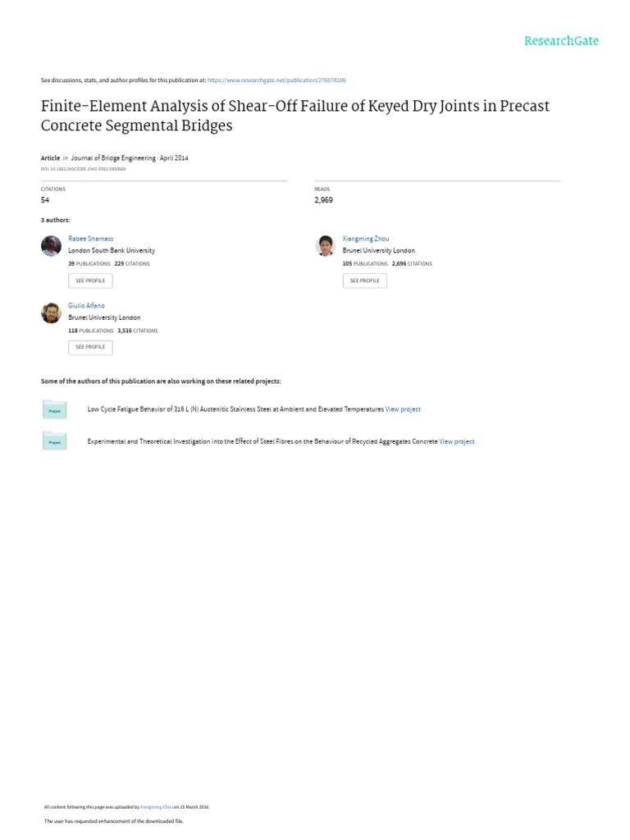Click See Profile under Xiangming Zhou
630x840 pixels.
coord(365,281)
